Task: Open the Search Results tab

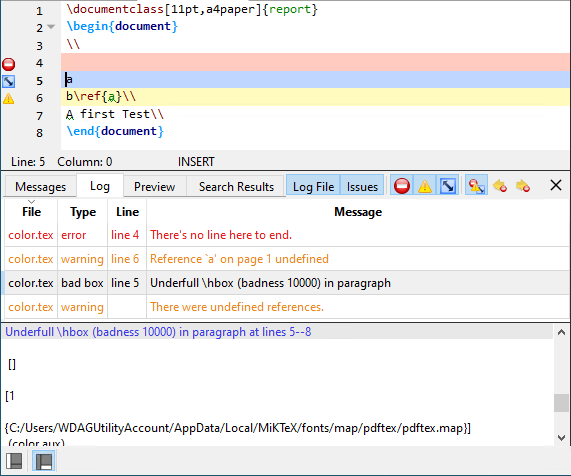Action: click(x=236, y=187)
